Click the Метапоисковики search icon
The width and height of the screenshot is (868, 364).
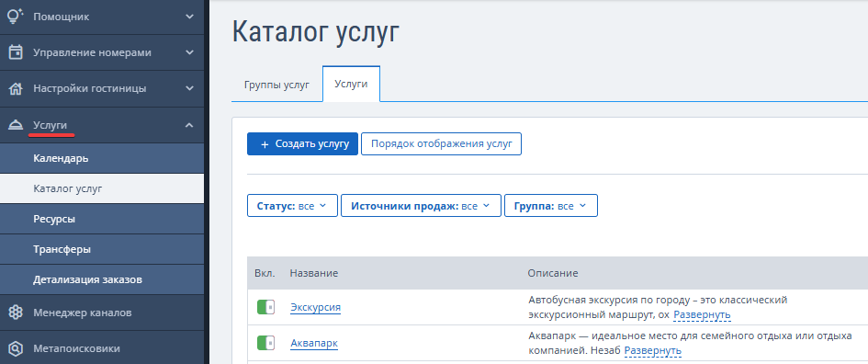[x=16, y=348]
